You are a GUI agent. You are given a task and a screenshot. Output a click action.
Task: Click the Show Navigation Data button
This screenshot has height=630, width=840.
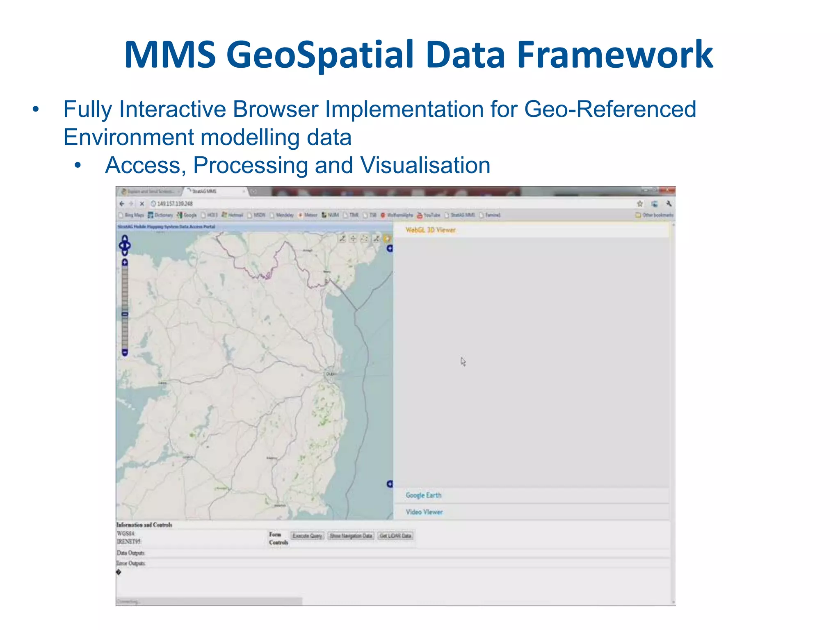(351, 536)
